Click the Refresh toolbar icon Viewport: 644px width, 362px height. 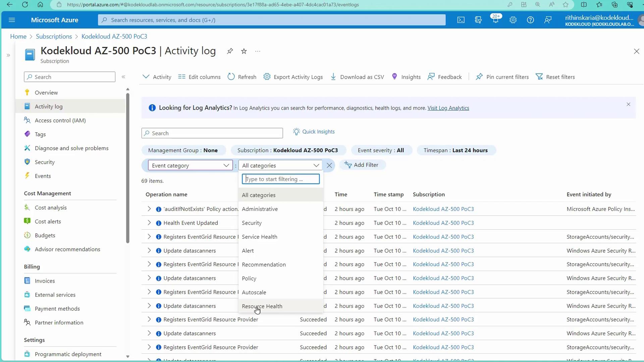click(x=242, y=77)
